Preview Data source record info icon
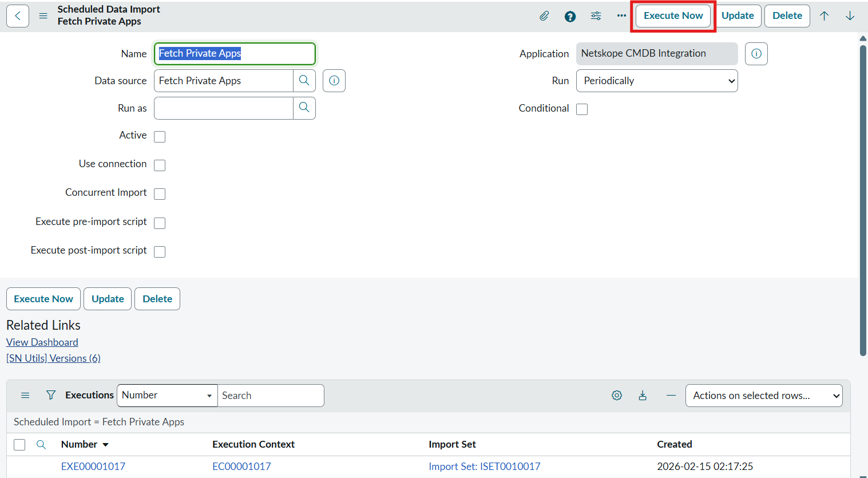The image size is (868, 478). (x=334, y=81)
